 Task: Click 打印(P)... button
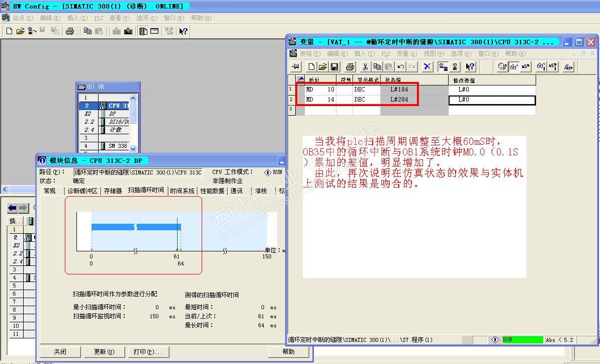[x=148, y=352]
